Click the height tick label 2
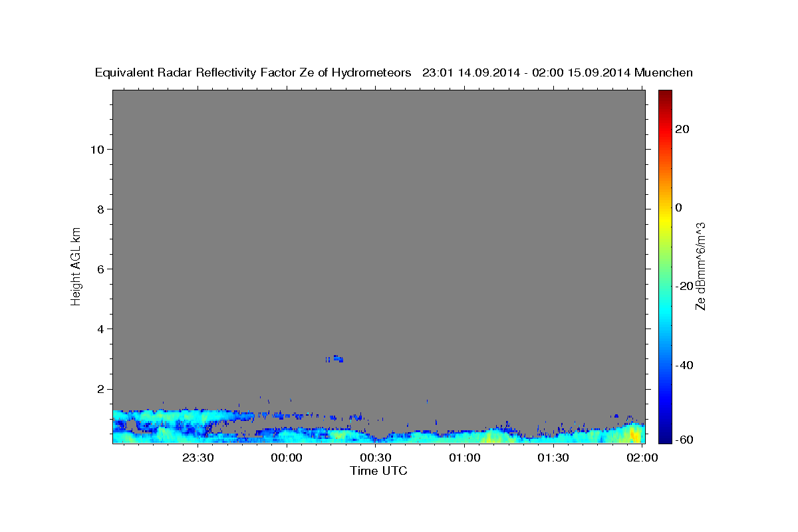This screenshot has width=798, height=532. (101, 389)
